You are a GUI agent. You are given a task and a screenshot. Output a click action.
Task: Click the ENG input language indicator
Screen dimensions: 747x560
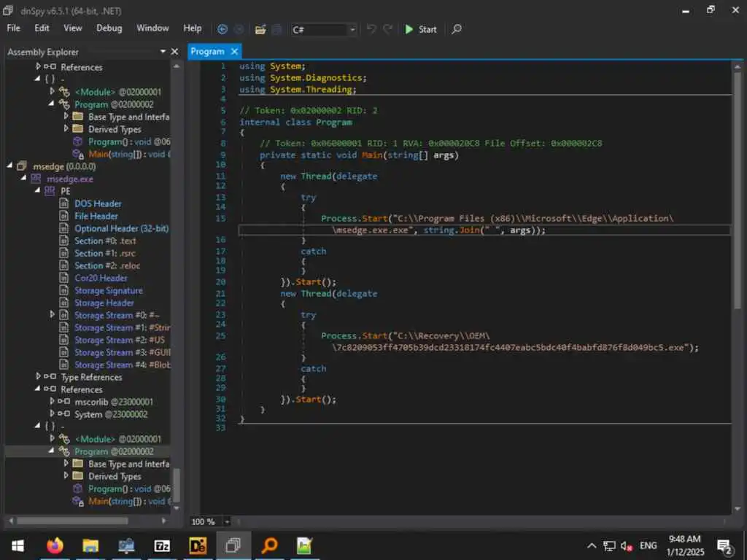[x=648, y=545]
